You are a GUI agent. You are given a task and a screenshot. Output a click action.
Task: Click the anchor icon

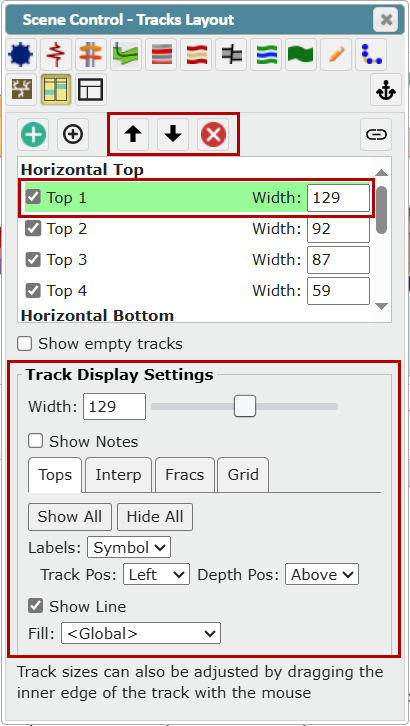click(x=386, y=90)
